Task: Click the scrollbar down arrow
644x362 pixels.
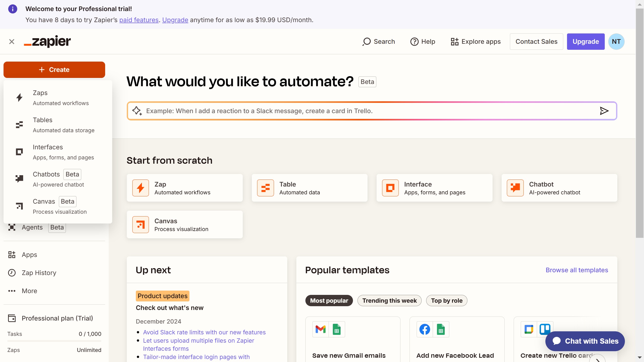Action: click(x=639, y=357)
